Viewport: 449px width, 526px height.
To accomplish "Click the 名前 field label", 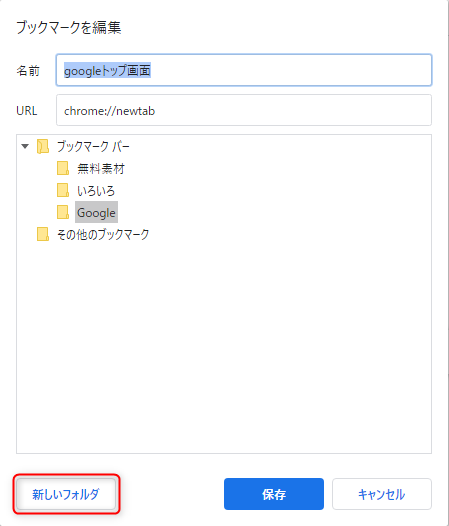I will tap(28, 70).
